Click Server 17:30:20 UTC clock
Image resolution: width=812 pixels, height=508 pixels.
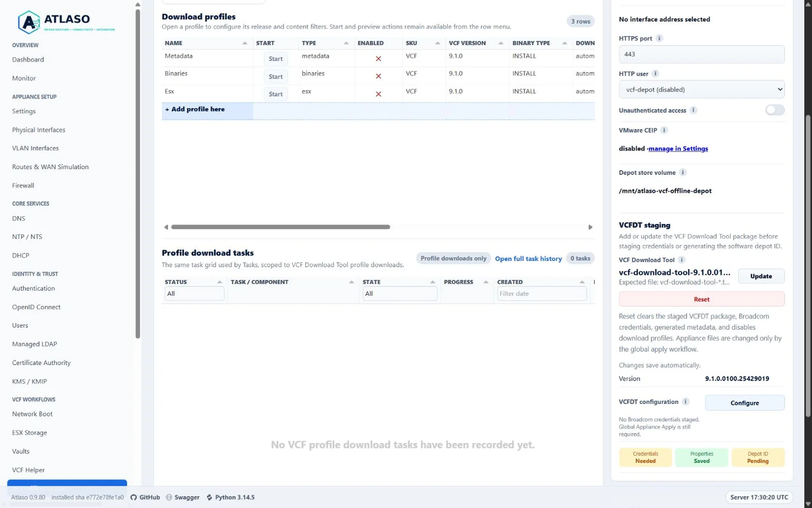coord(759,497)
